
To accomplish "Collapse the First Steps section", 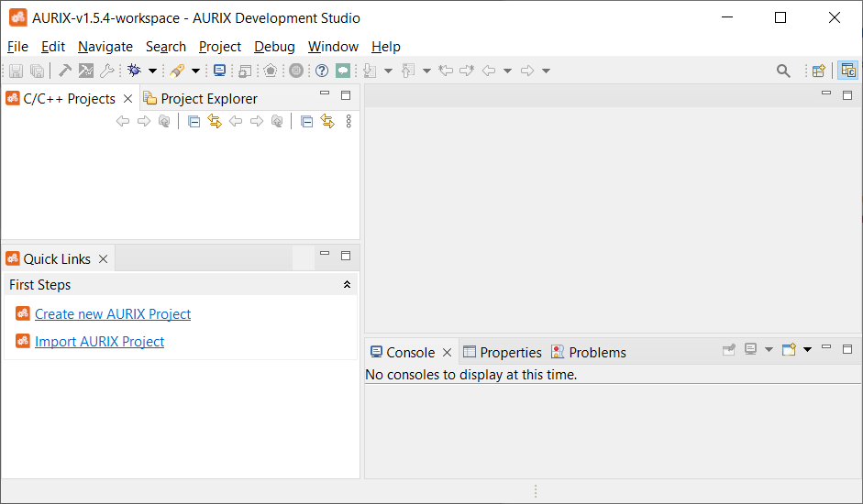I will click(347, 284).
